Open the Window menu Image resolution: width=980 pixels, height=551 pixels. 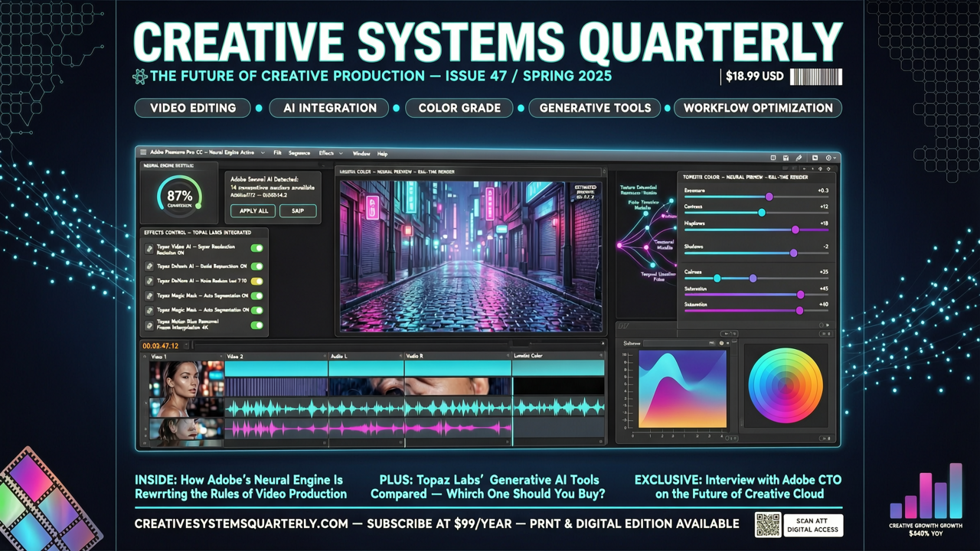click(x=361, y=153)
